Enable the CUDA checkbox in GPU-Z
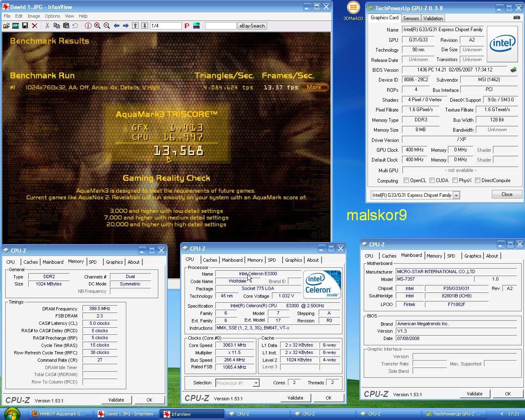The width and height of the screenshot is (525, 420). pos(432,180)
